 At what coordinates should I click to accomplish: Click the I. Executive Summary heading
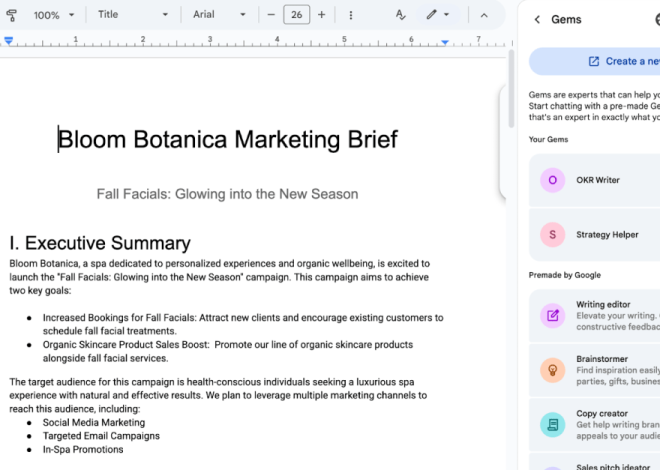100,243
